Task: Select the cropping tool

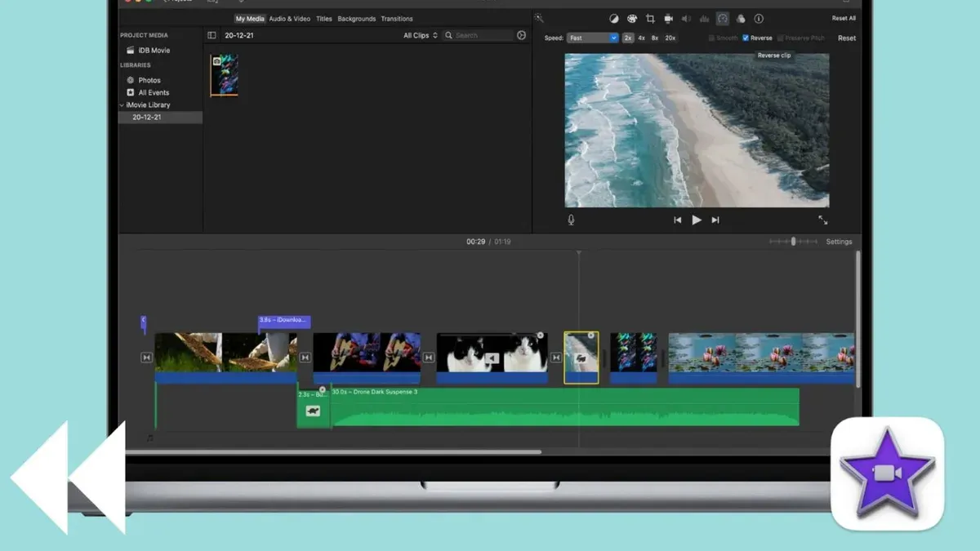Action: (x=650, y=18)
